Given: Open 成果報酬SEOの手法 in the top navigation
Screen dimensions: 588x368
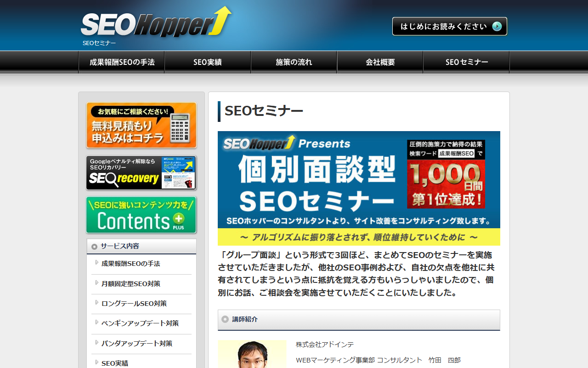Looking at the screenshot, I should click(122, 62).
